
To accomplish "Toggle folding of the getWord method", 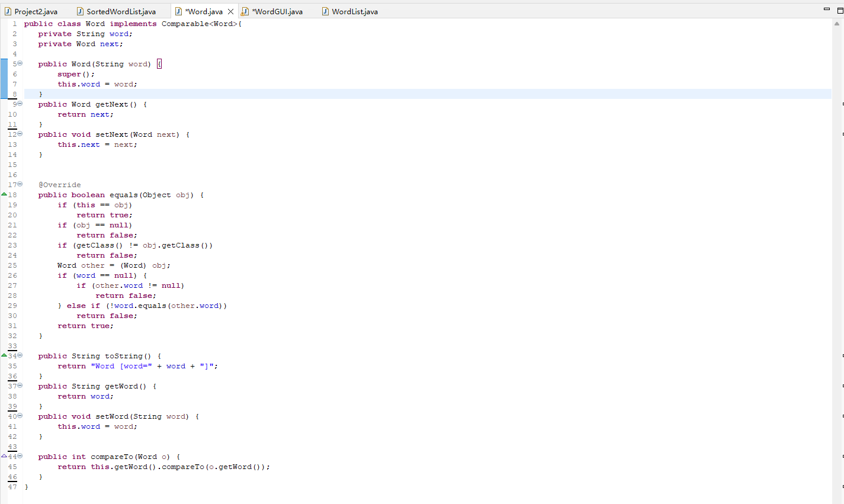I will coord(19,386).
